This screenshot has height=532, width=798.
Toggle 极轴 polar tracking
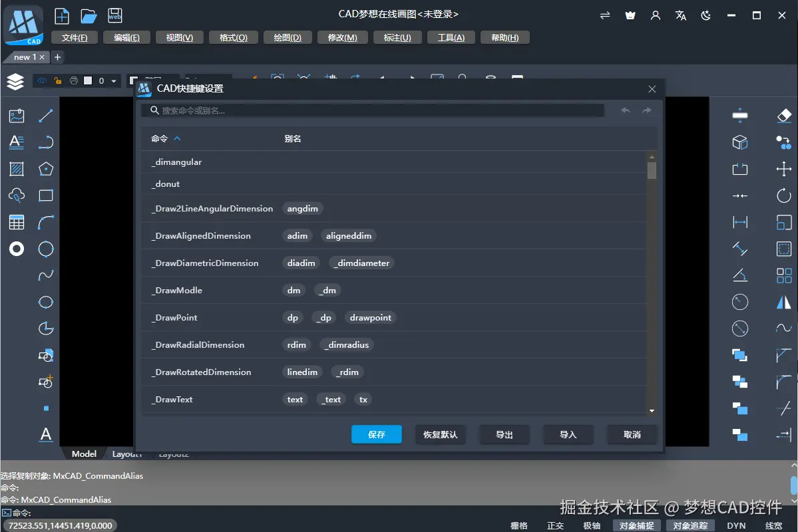592,525
